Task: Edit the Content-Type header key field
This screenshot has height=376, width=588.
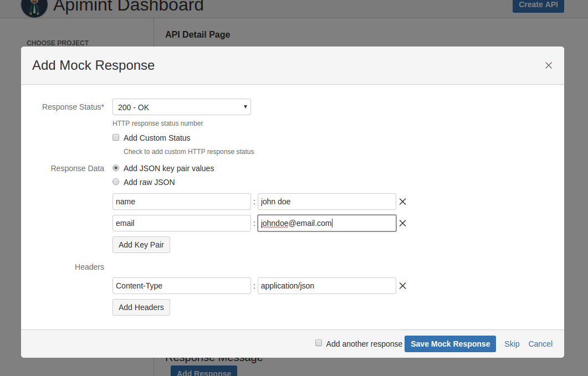Action: pyautogui.click(x=181, y=286)
